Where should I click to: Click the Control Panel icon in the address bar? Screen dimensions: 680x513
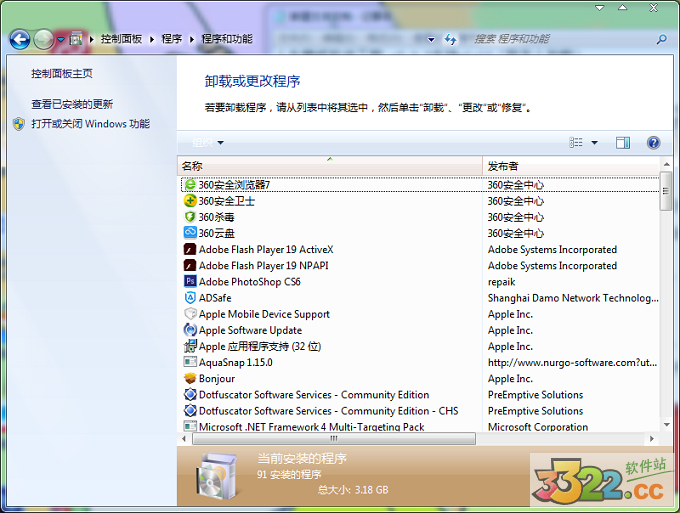pos(76,39)
